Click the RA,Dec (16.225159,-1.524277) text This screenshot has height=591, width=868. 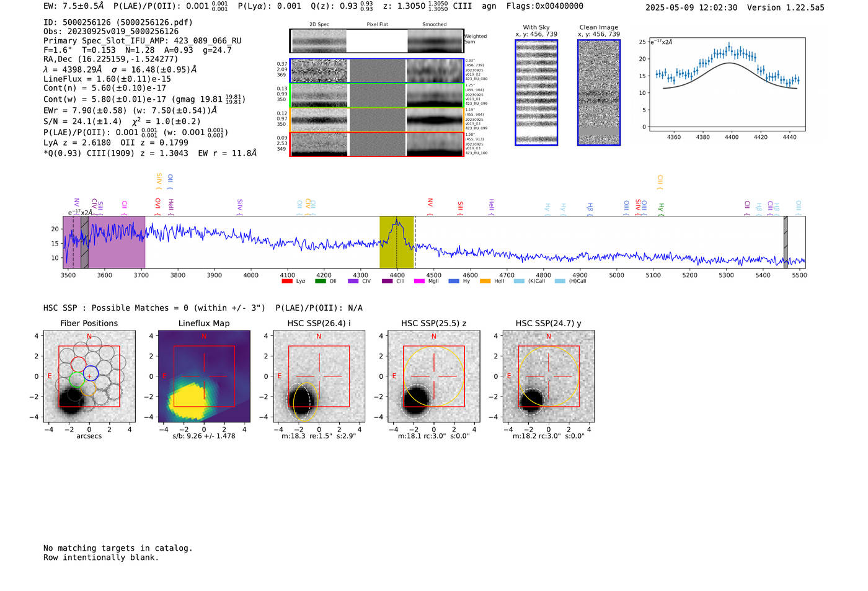tap(111, 60)
